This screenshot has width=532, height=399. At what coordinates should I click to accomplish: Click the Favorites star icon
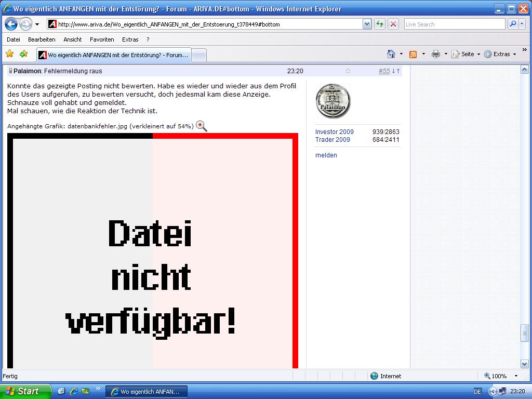tap(9, 54)
